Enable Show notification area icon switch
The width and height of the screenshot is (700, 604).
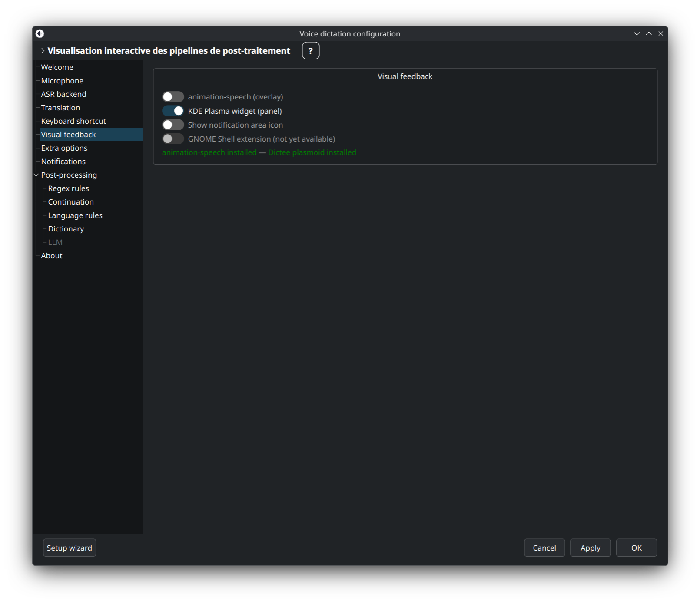tap(173, 125)
